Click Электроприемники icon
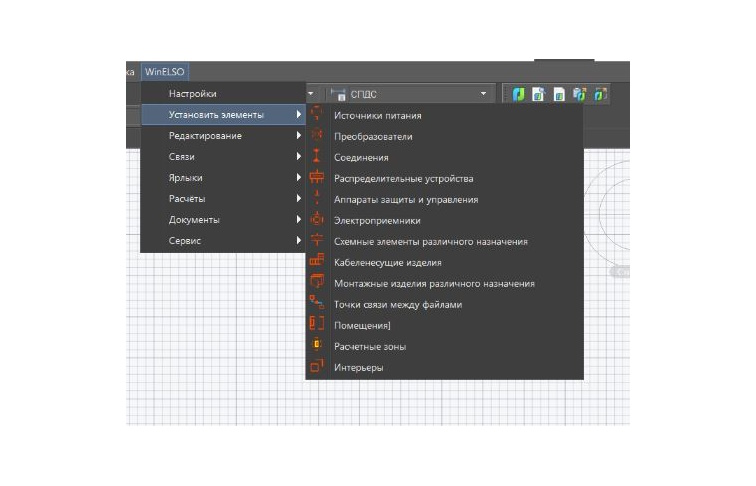756x486 pixels. [316, 219]
